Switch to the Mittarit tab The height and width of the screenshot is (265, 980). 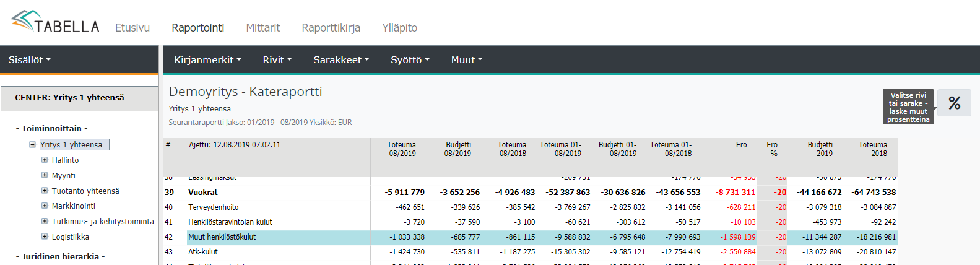point(262,28)
